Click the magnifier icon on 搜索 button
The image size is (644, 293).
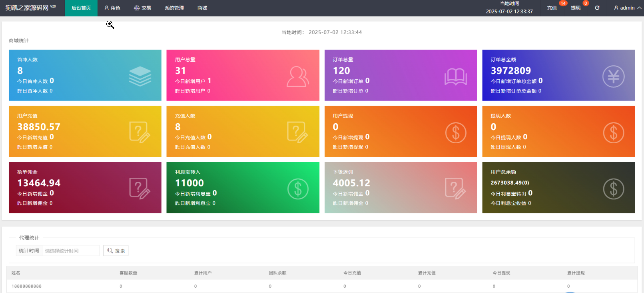click(110, 251)
